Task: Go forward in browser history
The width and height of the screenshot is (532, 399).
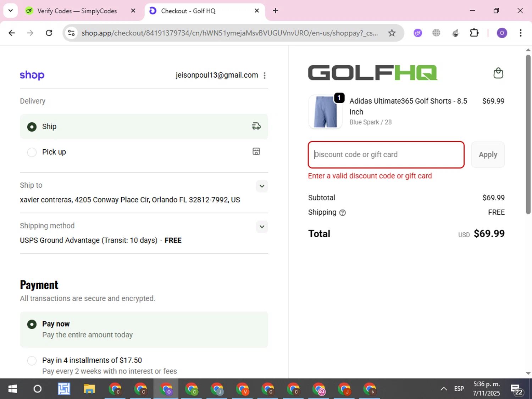Action: point(30,33)
